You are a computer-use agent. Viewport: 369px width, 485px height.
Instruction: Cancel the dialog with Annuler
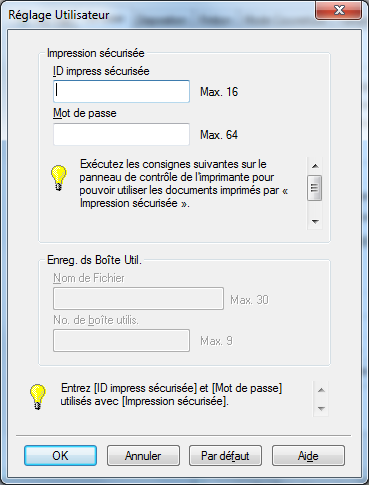click(x=143, y=455)
